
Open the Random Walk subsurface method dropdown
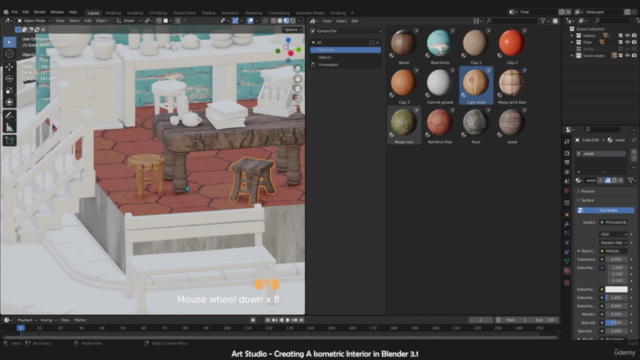613,243
